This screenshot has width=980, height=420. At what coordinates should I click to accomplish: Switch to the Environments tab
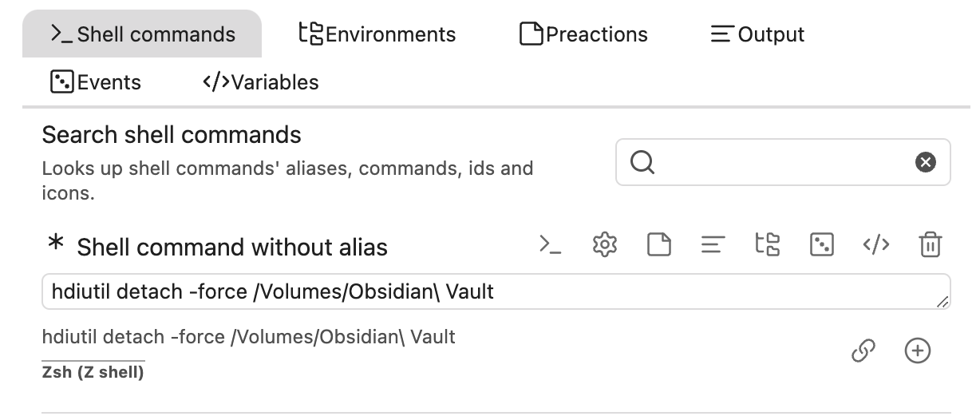[377, 34]
